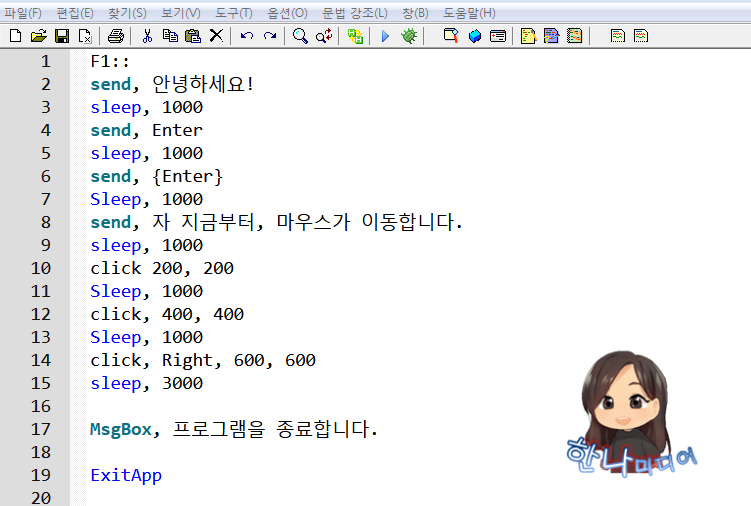The image size is (751, 506).
Task: Open the 파일(F) menu
Action: [23, 13]
